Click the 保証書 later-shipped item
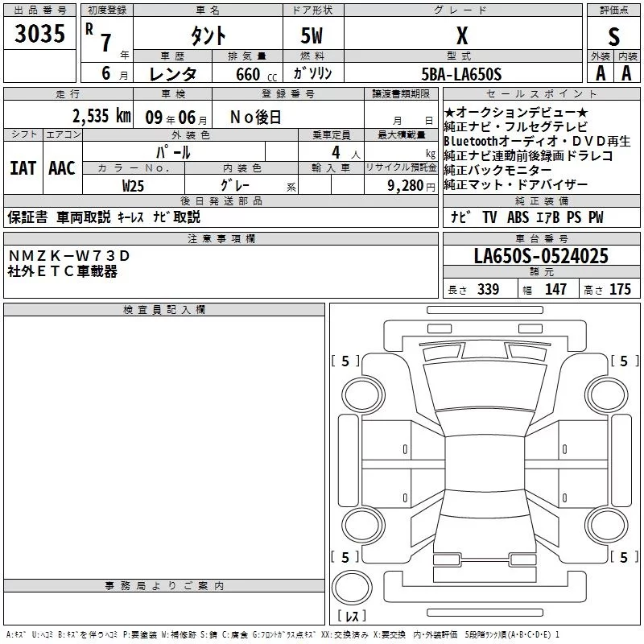This screenshot has width=644, height=644. [27, 217]
